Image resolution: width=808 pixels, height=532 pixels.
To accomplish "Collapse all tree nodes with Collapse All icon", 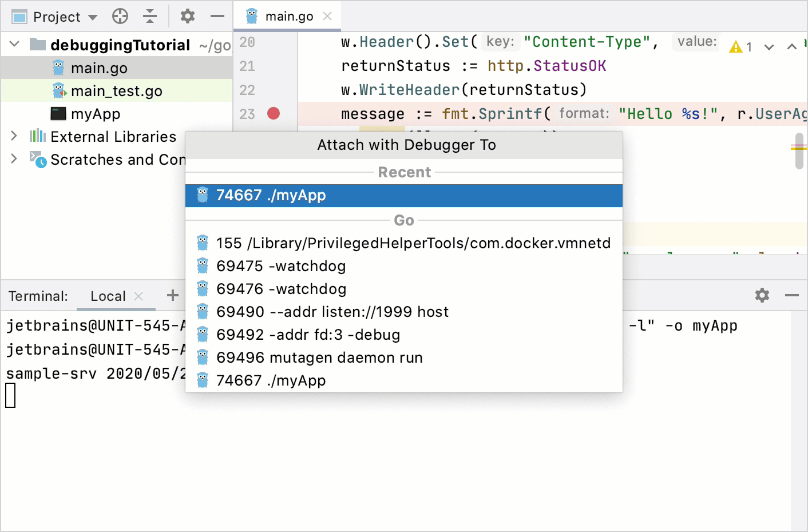I will tap(150, 16).
